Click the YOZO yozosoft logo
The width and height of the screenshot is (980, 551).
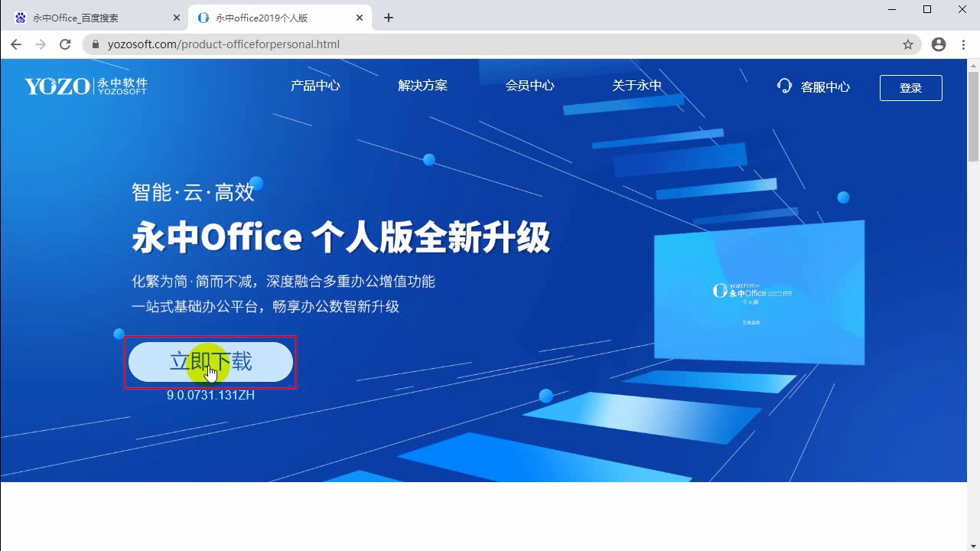click(x=84, y=86)
